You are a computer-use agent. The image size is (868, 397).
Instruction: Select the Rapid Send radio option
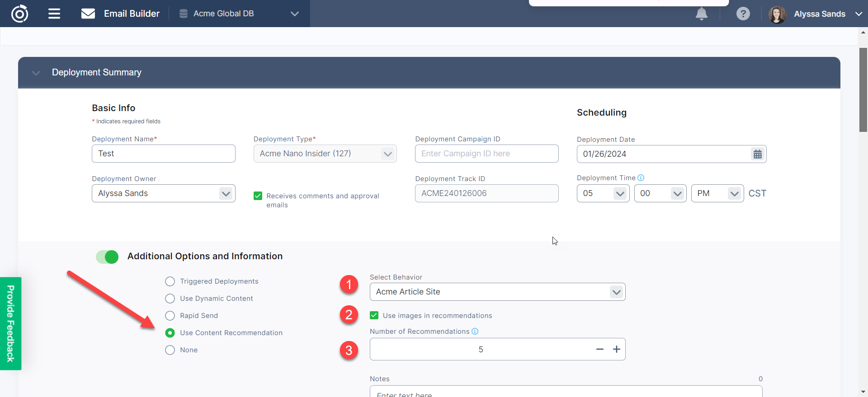[x=170, y=316]
